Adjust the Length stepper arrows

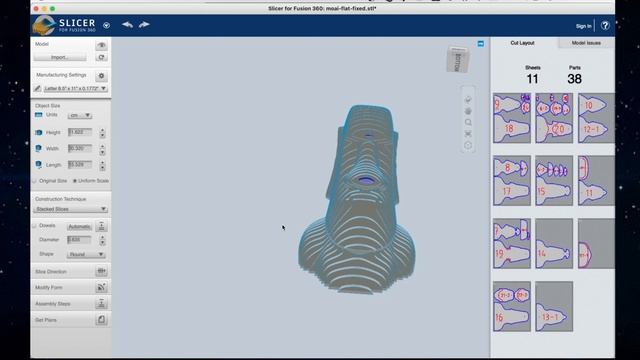[102, 165]
